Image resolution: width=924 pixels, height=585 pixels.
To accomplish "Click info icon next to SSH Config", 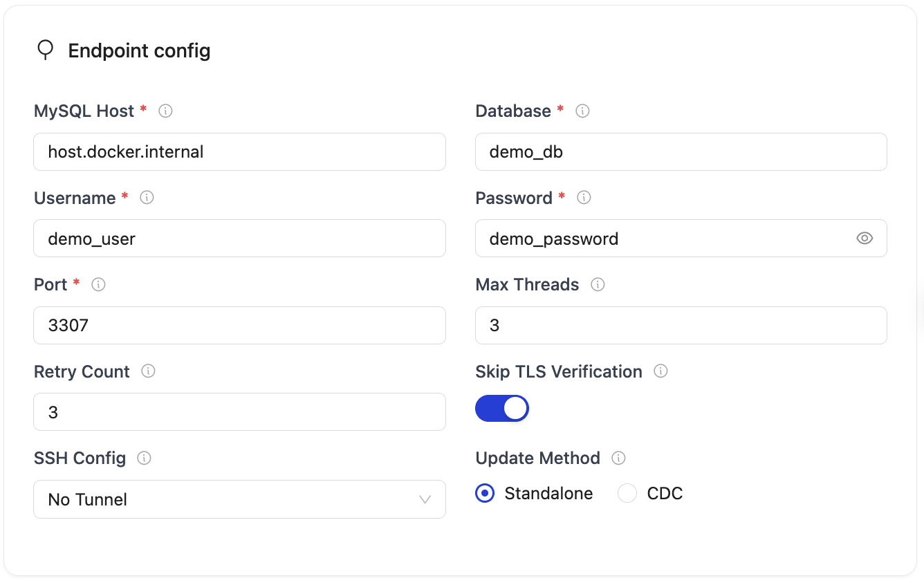I will click(x=144, y=458).
